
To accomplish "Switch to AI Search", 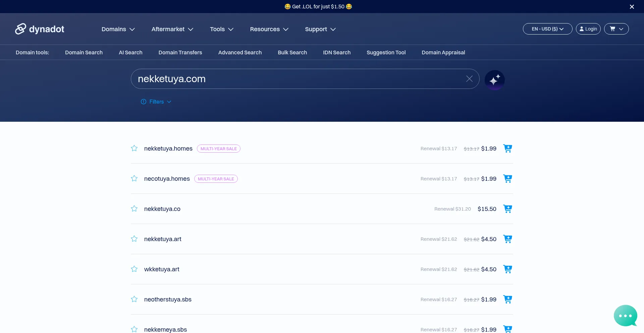I will tap(130, 52).
